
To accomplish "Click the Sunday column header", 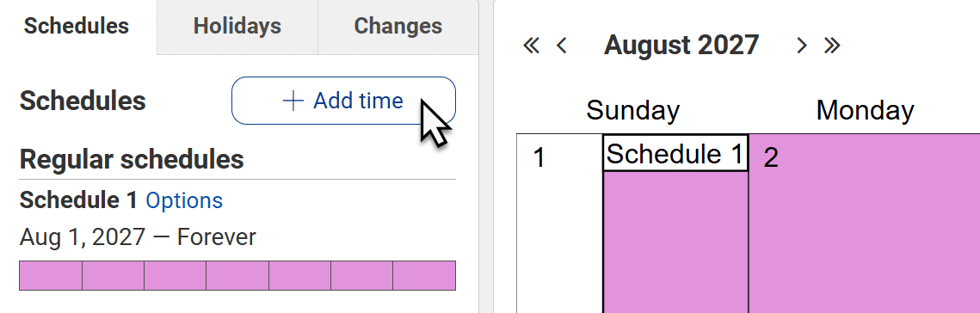I will pos(632,111).
